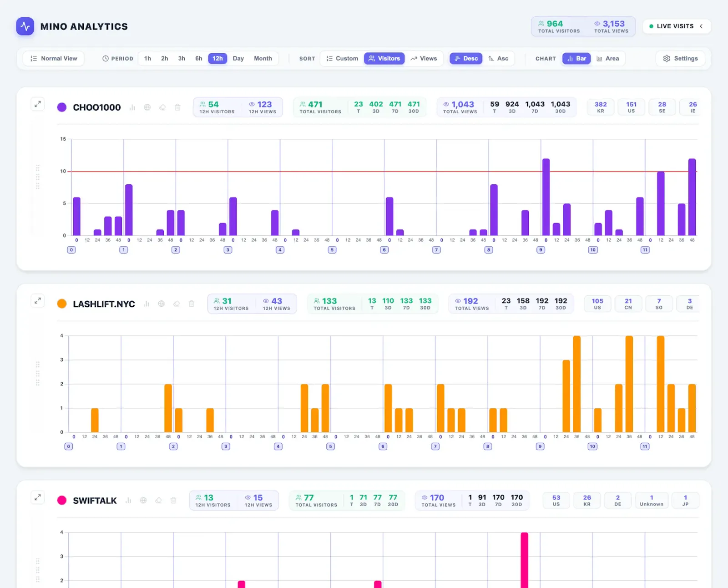Expand the CHOO1000 chart card
728x588 pixels.
click(38, 104)
